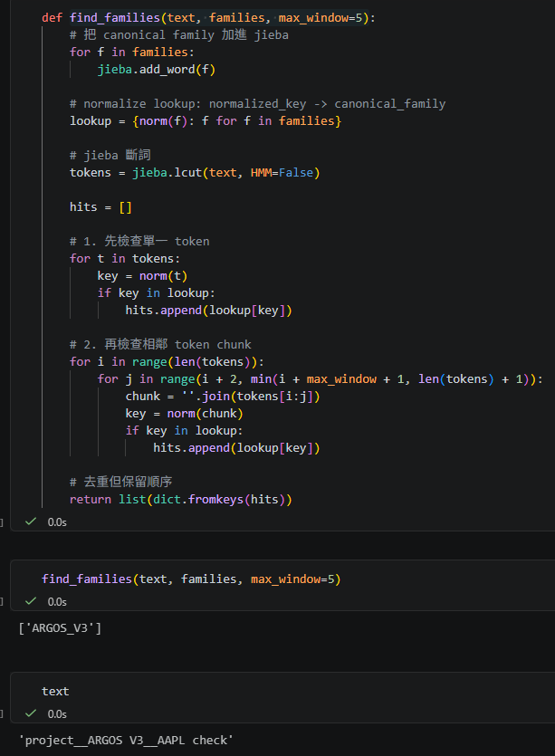Viewport: 555px width, 756px height.
Task: Click the success checkmark under the find_families definition cell
Action: (x=32, y=522)
